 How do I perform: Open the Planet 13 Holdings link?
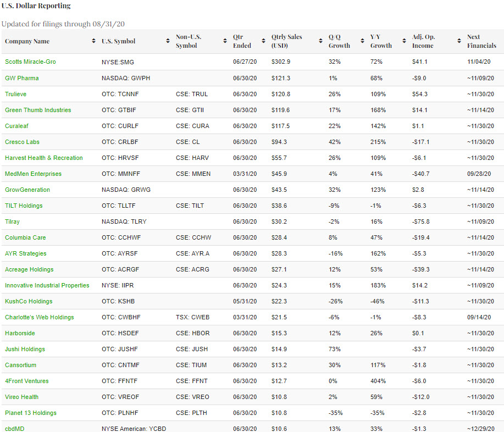31,413
